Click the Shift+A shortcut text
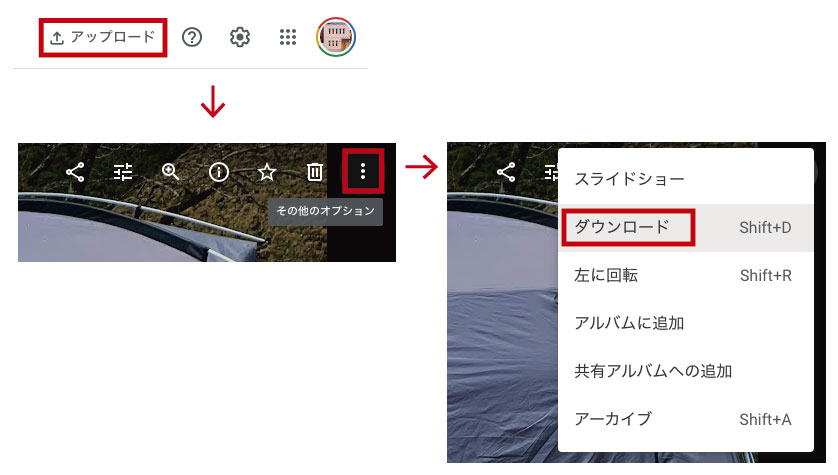This screenshot has height=475, width=838. 765,419
